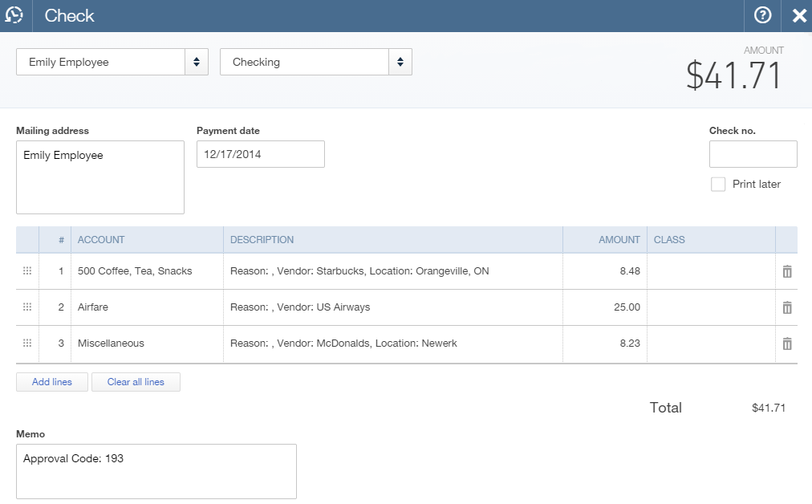Focus the Check no. field
Image resolution: width=812 pixels, height=504 pixels.
tap(753, 154)
